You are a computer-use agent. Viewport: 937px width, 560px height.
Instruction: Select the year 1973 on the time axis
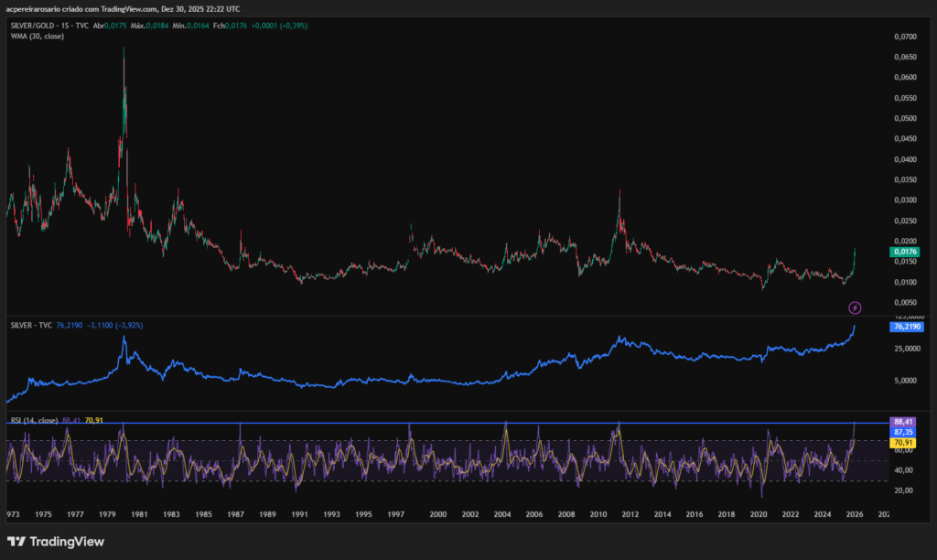pos(12,514)
